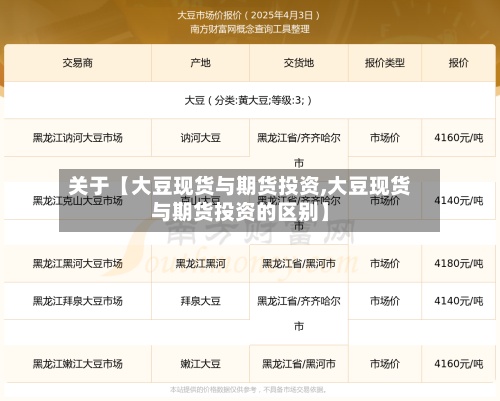
Task: Click the cell 拜泉大豆
Action: coord(200,301)
